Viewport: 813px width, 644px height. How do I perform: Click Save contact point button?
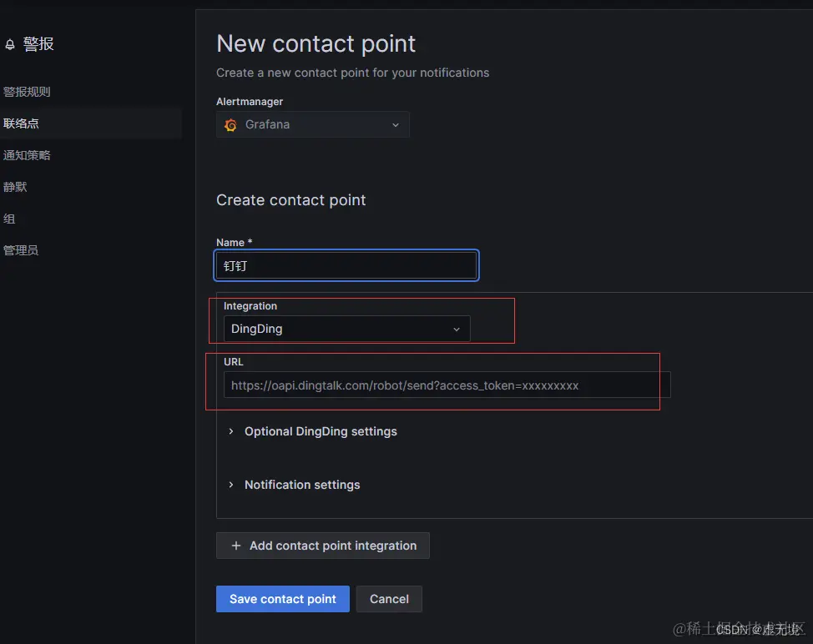[x=283, y=599]
